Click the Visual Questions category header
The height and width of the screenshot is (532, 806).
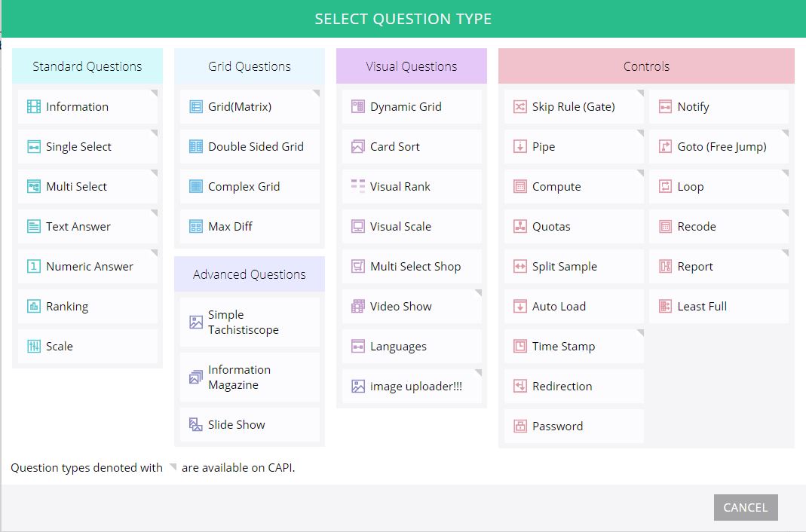click(411, 66)
